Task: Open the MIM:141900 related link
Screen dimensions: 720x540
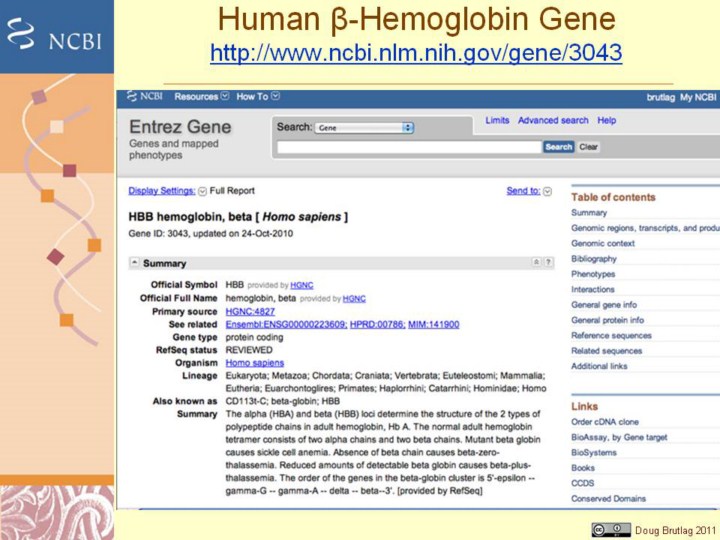Action: tap(433, 325)
